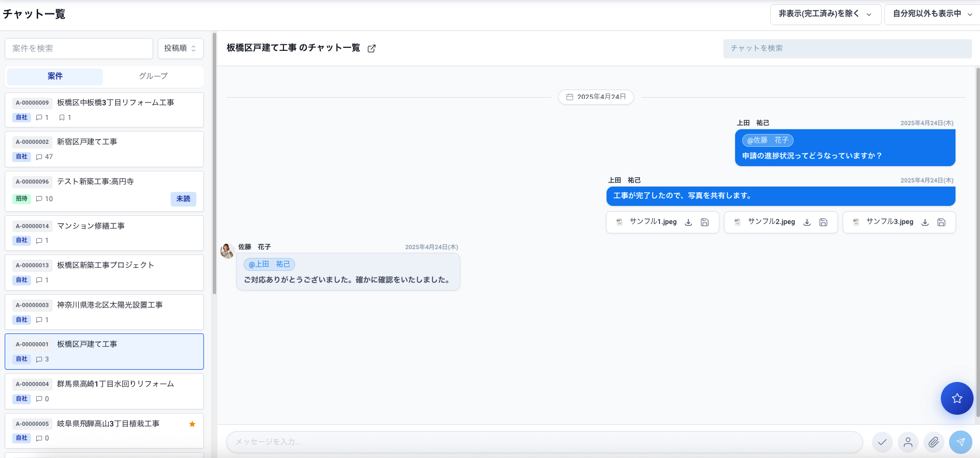
Task: Click 2025年4月24日 date separator chip
Action: pos(596,97)
